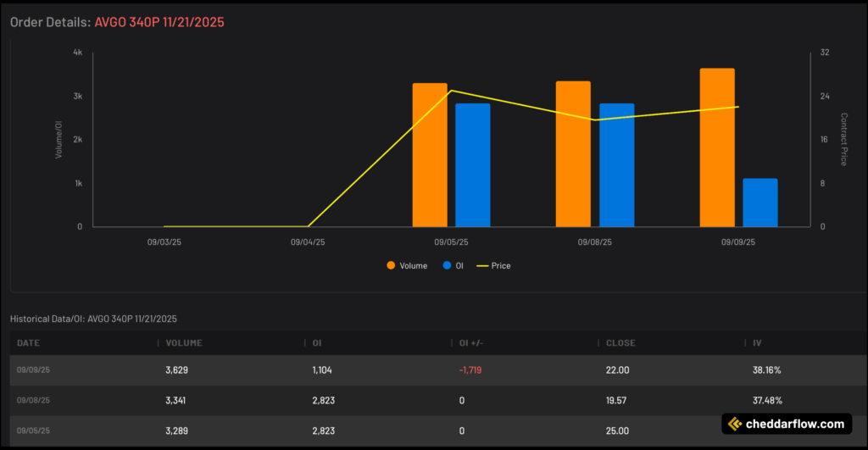868x450 pixels.
Task: Click OI value 2,823 in 09/08/25 row
Action: pos(323,400)
